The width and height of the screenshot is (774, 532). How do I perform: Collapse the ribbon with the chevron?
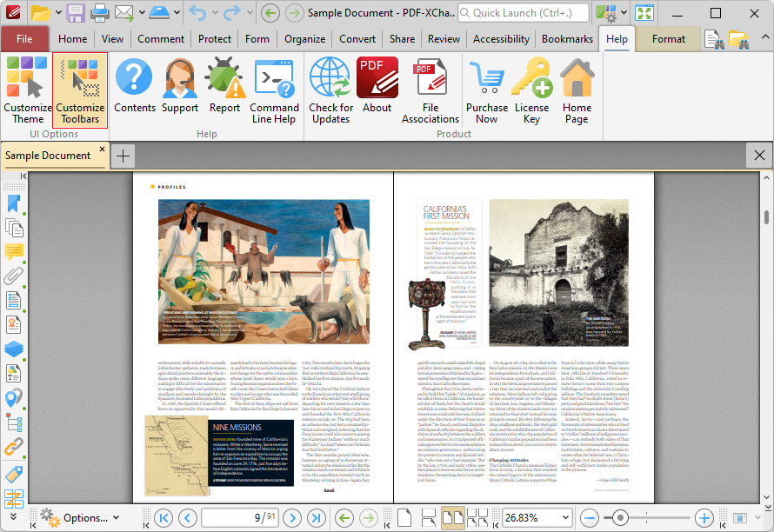(x=764, y=37)
